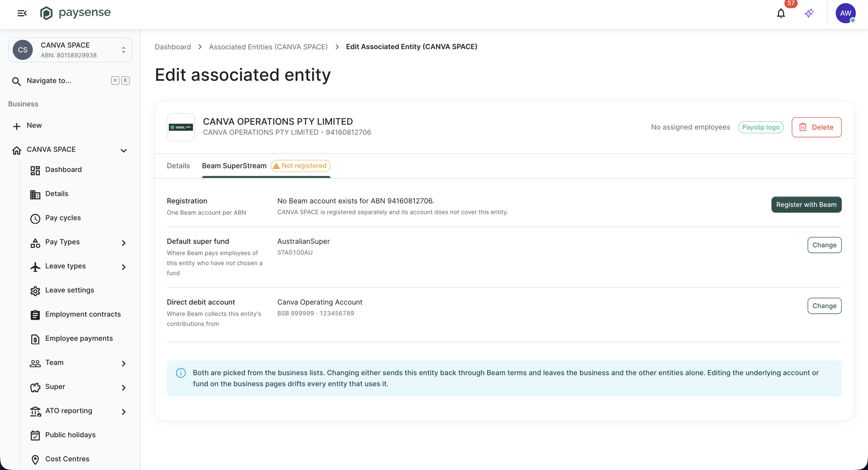This screenshot has height=470, width=868.
Task: Click the entity payslip logo thumbnail
Action: (181, 127)
